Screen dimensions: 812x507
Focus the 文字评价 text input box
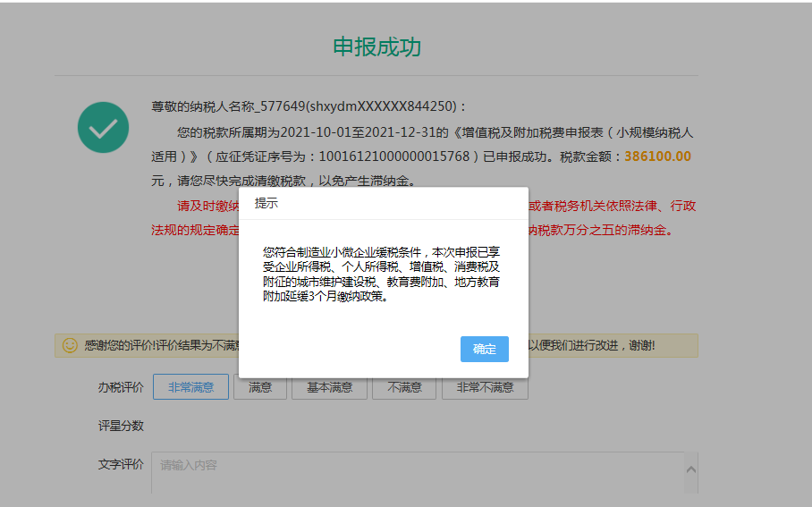pos(416,472)
